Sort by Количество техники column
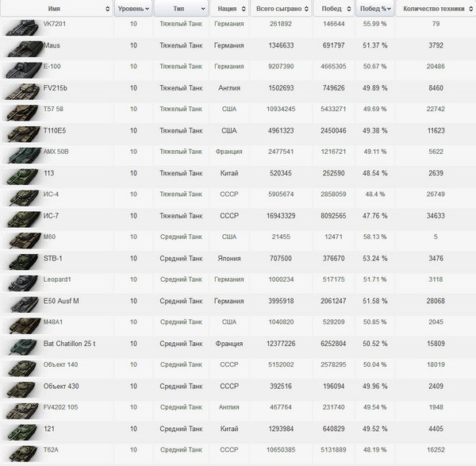Viewport: 476px width, 466px height. point(435,9)
